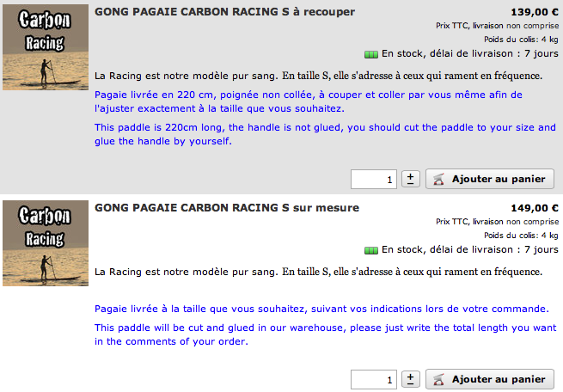Open the 'GONG PAGAIE CARBON RACING S sur mesure' title
The width and height of the screenshot is (563, 392).
227,208
